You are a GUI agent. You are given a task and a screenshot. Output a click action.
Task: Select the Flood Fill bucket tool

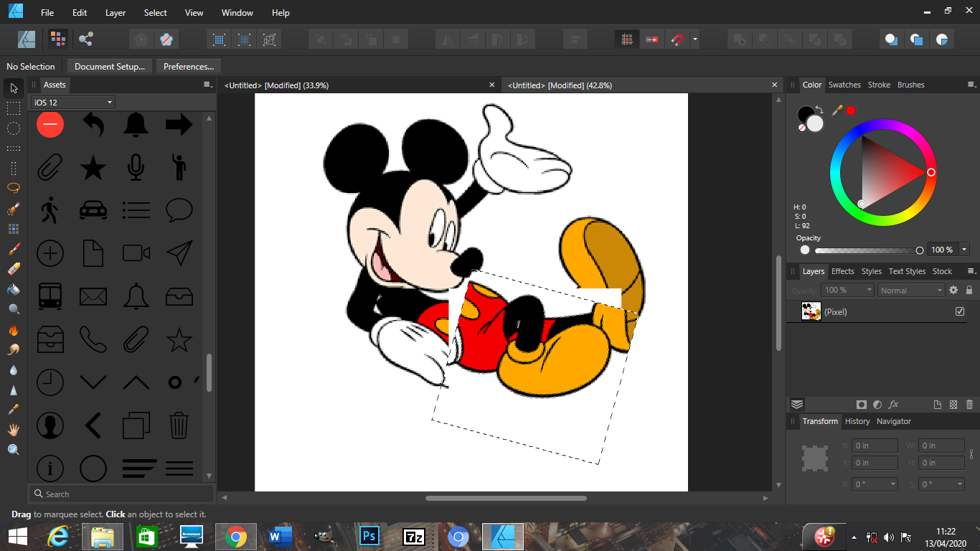coord(14,289)
